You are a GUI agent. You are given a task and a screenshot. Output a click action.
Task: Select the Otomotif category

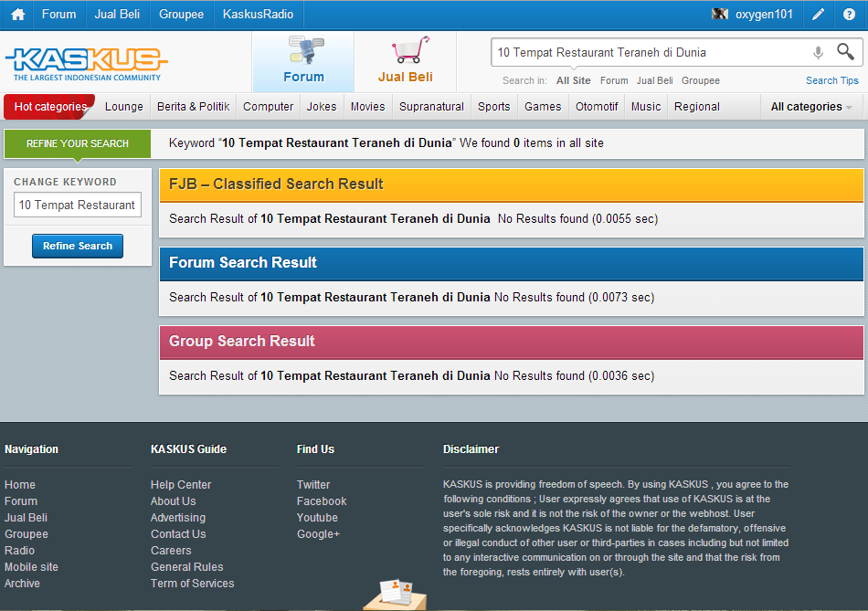click(597, 107)
